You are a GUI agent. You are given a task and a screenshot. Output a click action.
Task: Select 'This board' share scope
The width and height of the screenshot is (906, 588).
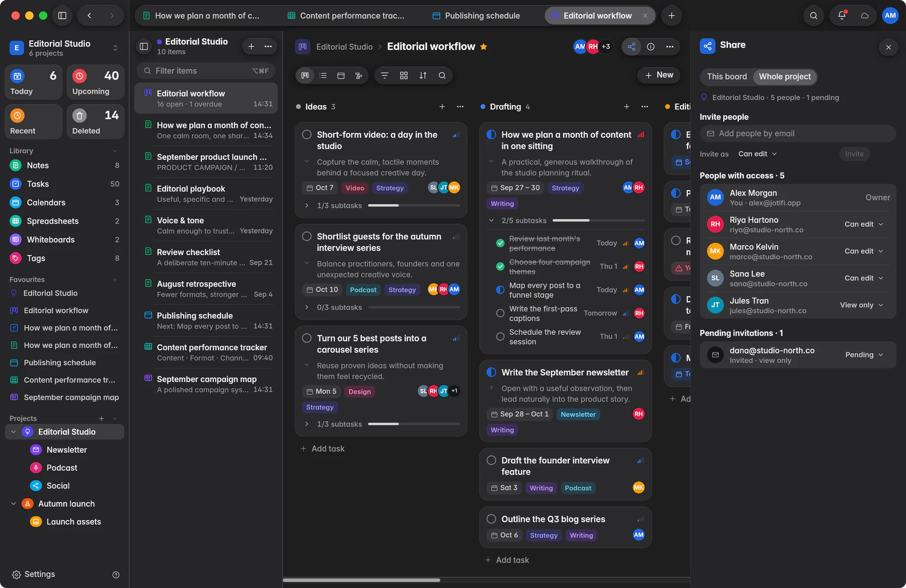[x=727, y=76]
